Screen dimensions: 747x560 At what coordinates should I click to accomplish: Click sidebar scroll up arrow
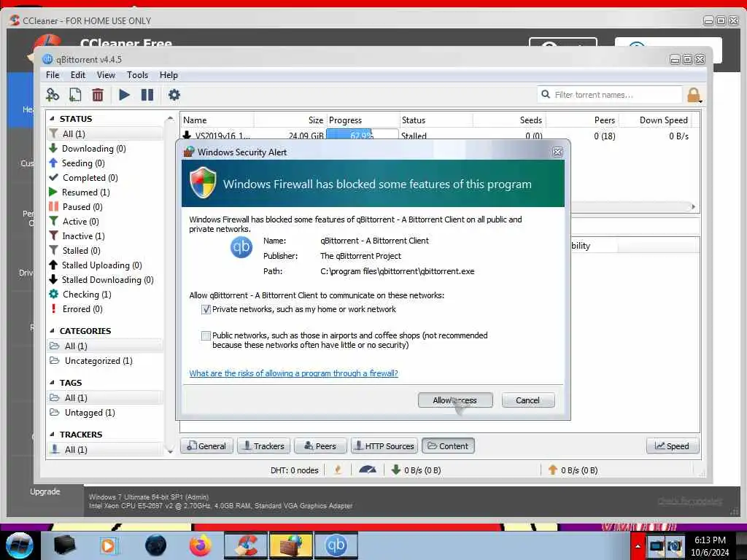tap(170, 118)
